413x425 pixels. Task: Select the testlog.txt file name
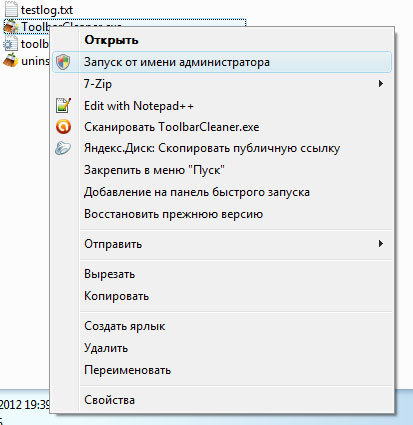[x=47, y=10]
